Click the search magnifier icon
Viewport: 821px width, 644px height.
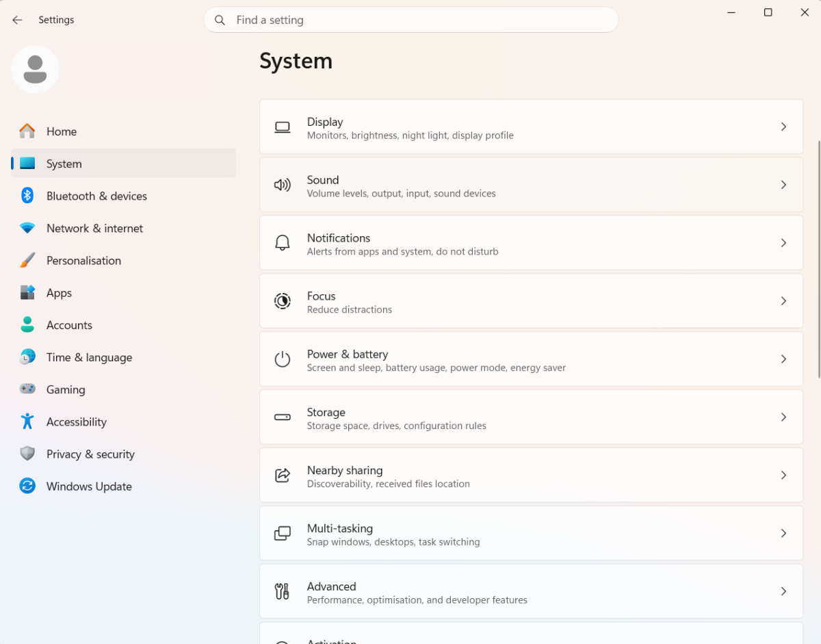pos(220,20)
